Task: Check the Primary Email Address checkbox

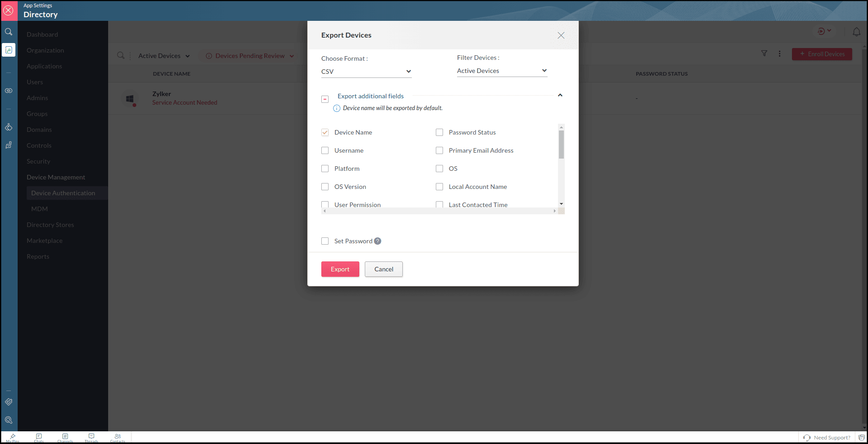Action: 439,150
